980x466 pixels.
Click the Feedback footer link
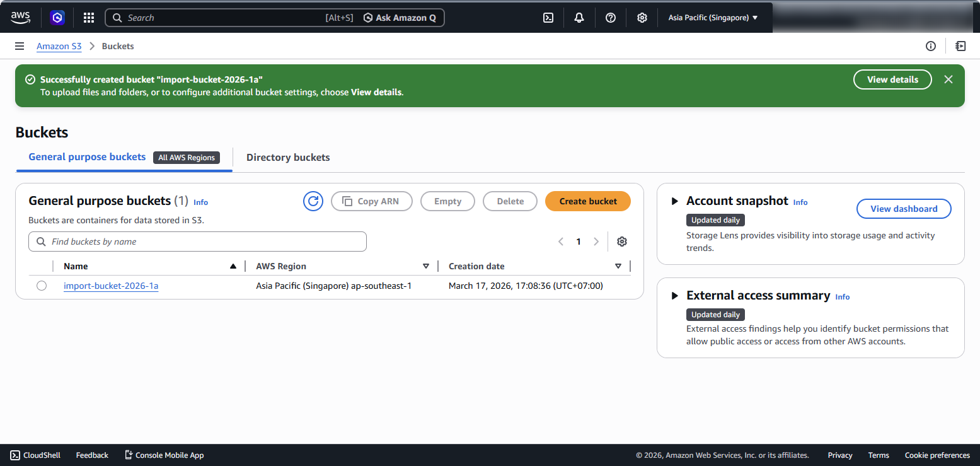coord(92,455)
